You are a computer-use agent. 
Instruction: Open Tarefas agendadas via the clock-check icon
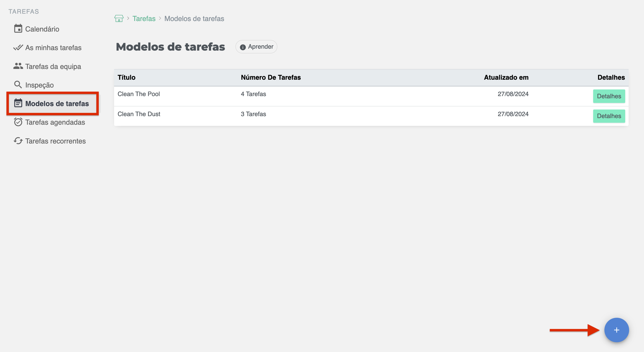(x=18, y=122)
